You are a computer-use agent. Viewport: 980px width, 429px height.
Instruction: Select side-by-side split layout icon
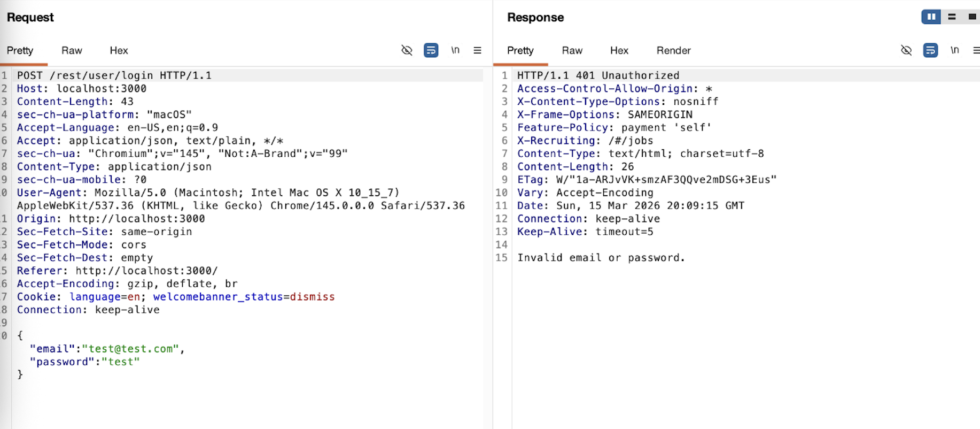[x=931, y=17]
